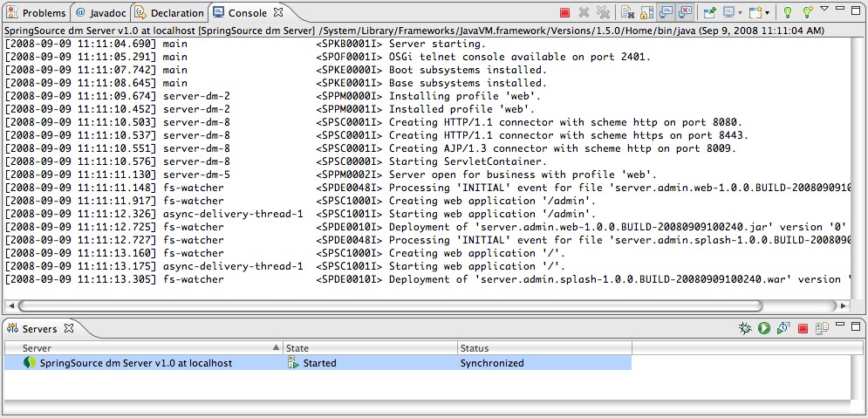Start the server in profile mode
The height and width of the screenshot is (418, 868).
point(783,328)
